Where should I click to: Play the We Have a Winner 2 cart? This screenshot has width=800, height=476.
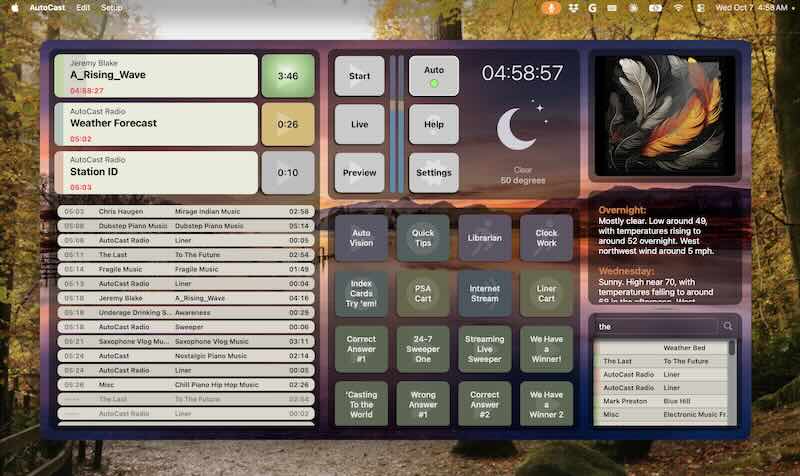point(546,405)
